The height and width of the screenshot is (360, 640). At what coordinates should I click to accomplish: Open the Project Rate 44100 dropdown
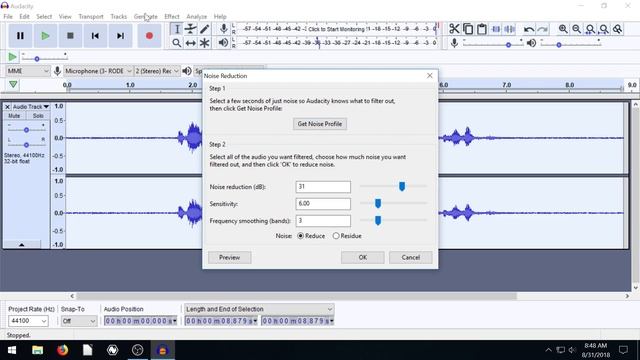[28, 321]
